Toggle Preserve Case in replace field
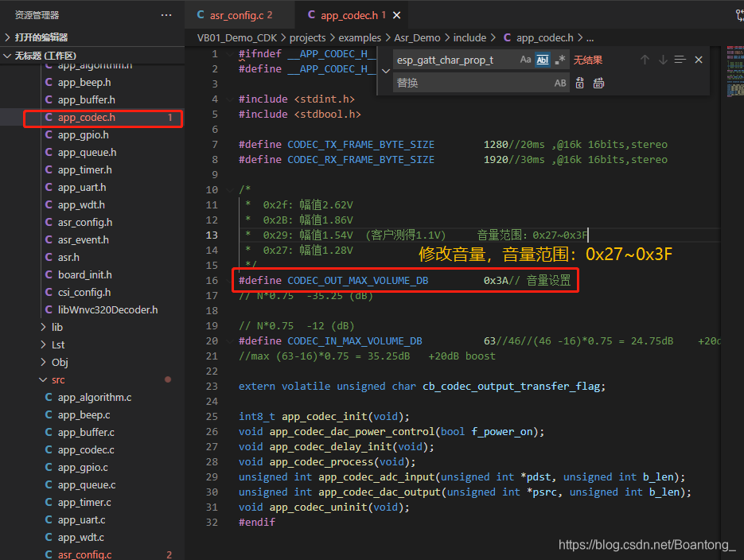Screen dimensions: 744x560 click(x=560, y=83)
